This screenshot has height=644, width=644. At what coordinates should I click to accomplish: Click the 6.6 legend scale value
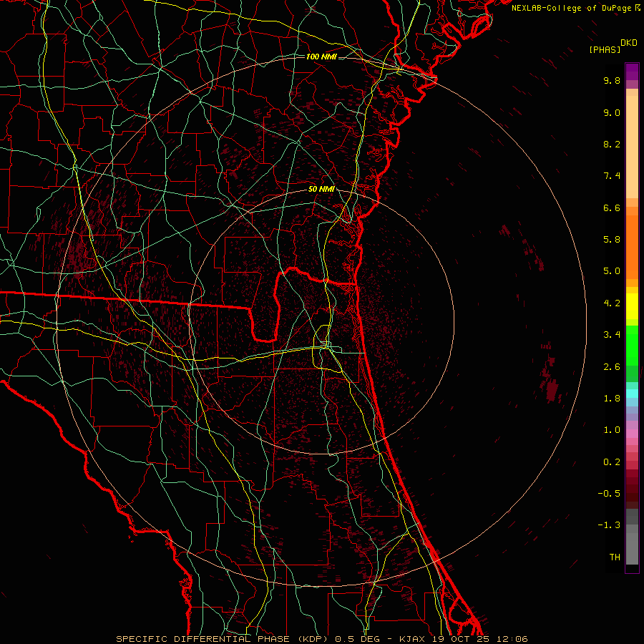611,208
